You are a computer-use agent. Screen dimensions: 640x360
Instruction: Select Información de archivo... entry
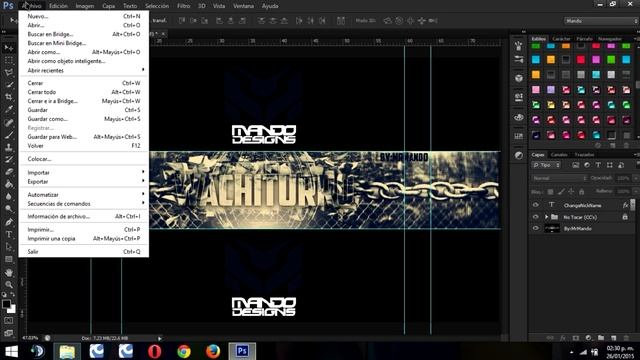[x=84, y=216]
